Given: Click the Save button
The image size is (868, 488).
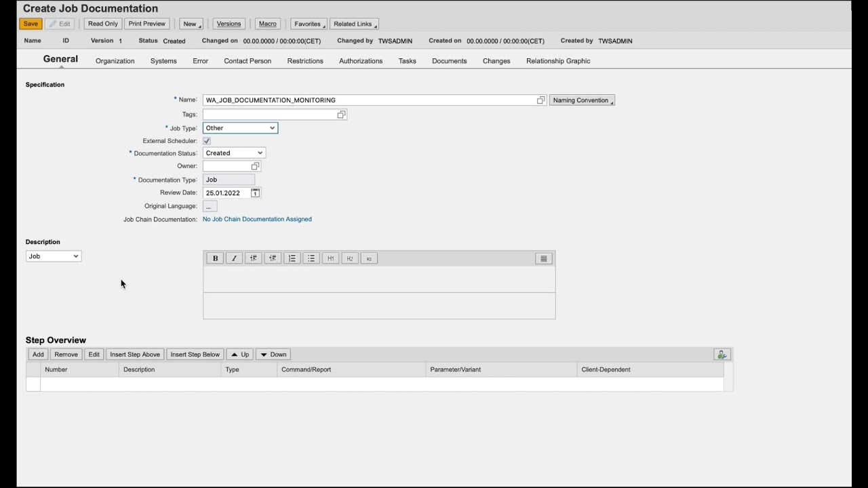Looking at the screenshot, I should [31, 24].
